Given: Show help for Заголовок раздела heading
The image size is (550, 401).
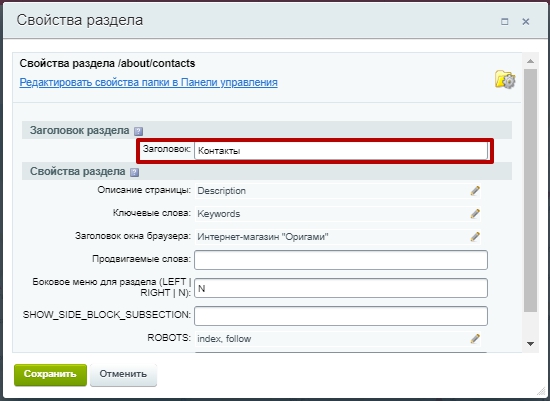Looking at the screenshot, I should (139, 131).
